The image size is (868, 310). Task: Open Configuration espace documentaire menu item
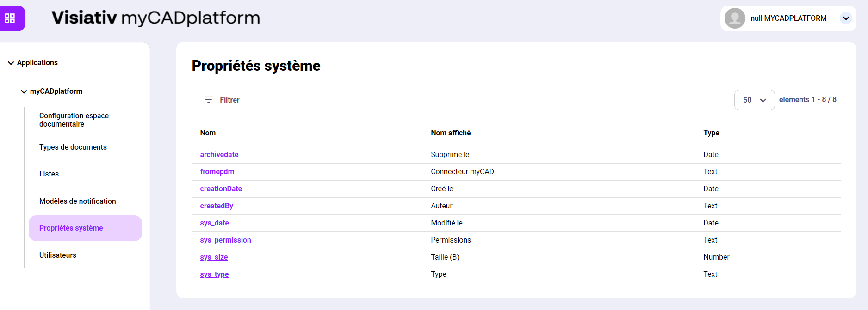coord(74,120)
